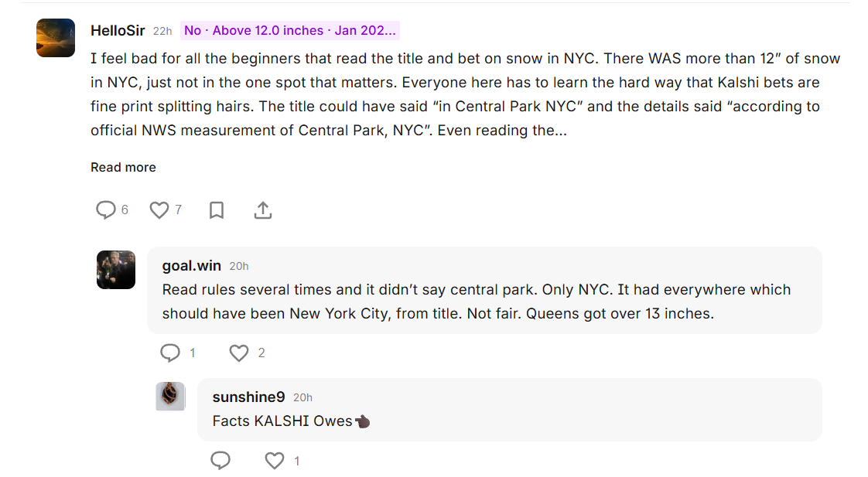This screenshot has width=868, height=477.
Task: Click the 22h timestamp on HelloSir's comment
Action: click(161, 30)
